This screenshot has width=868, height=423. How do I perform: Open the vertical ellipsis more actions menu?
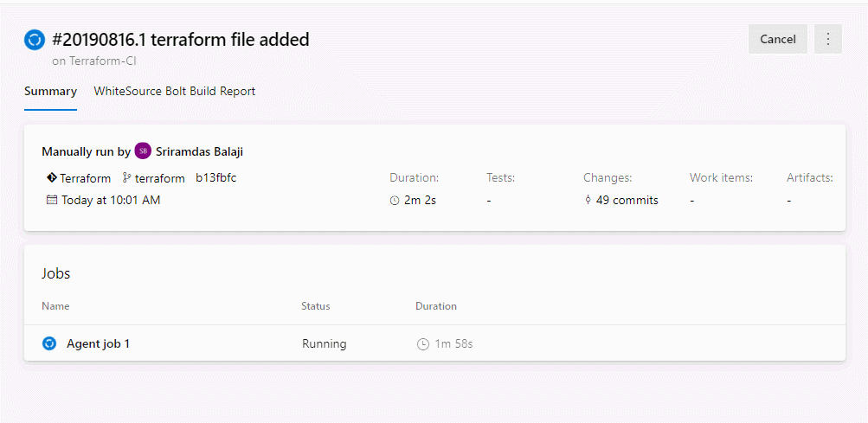[828, 39]
